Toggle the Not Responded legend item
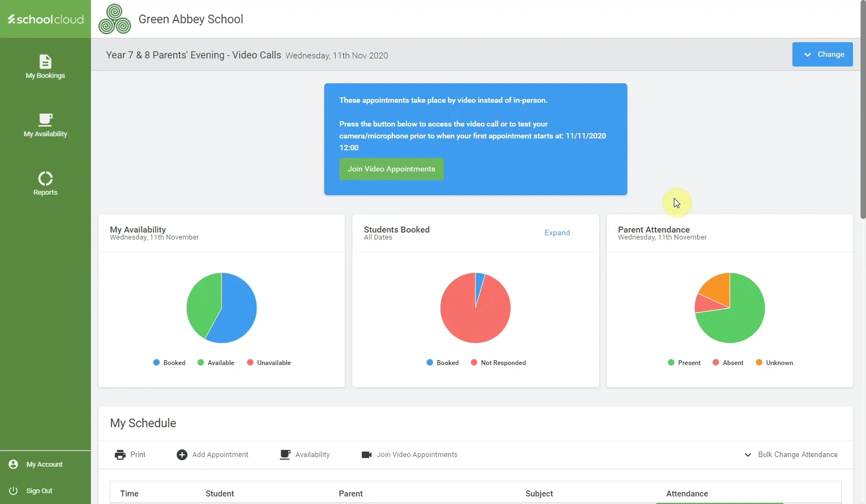Image resolution: width=866 pixels, height=504 pixels. click(498, 363)
